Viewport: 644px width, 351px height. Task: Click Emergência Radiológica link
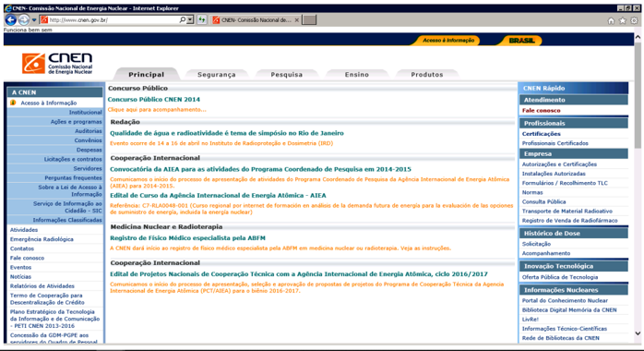(x=42, y=239)
